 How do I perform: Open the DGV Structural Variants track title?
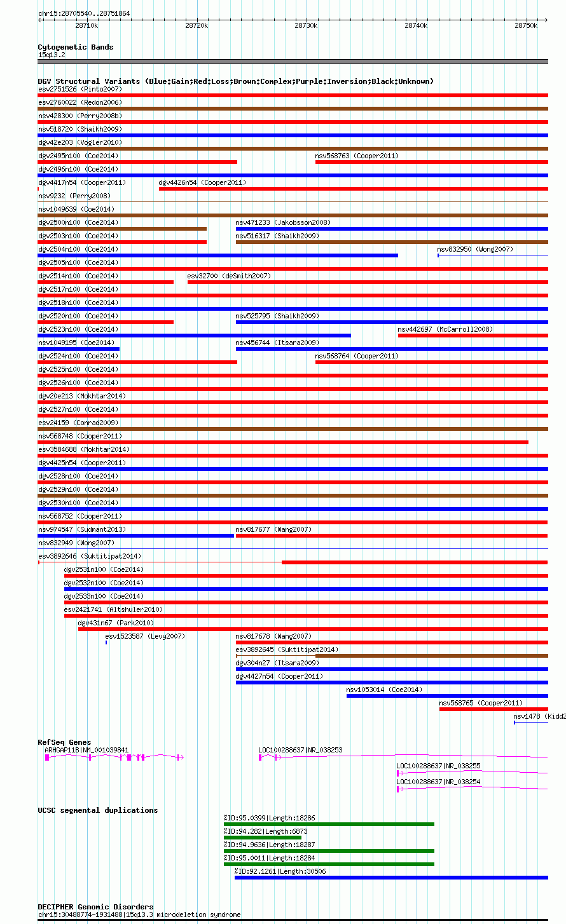point(236,81)
